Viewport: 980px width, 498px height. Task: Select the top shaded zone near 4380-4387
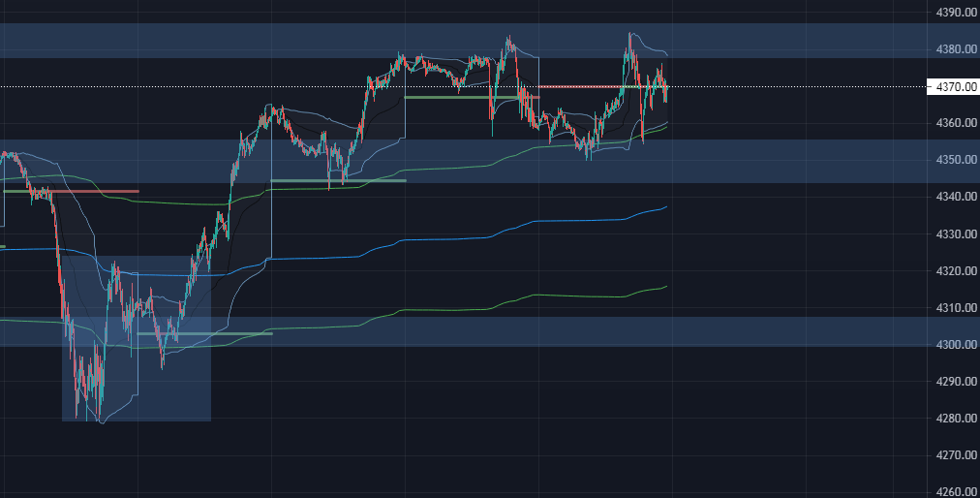tap(463, 41)
